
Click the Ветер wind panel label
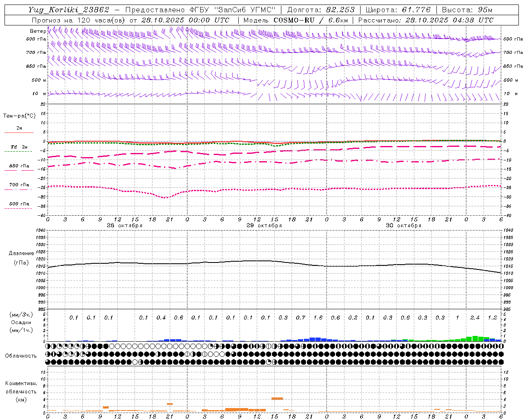[38, 31]
